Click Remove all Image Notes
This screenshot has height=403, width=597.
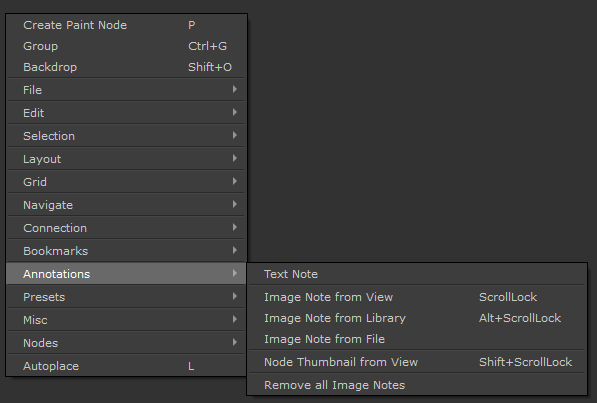coord(417,385)
